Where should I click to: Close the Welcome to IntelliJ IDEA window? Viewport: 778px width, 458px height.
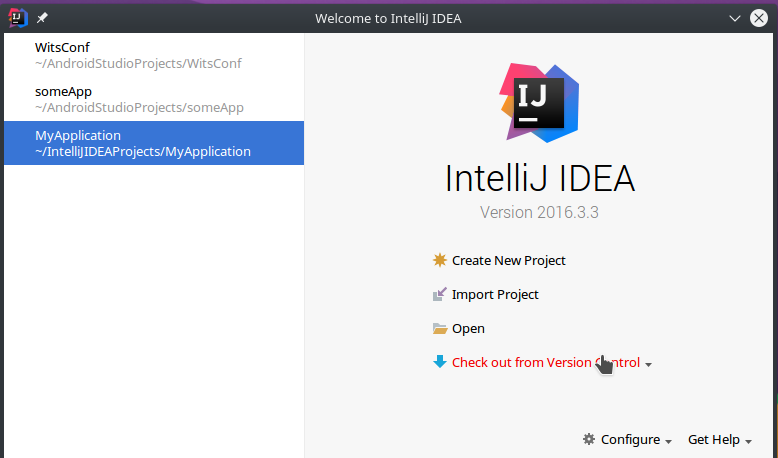pos(759,18)
